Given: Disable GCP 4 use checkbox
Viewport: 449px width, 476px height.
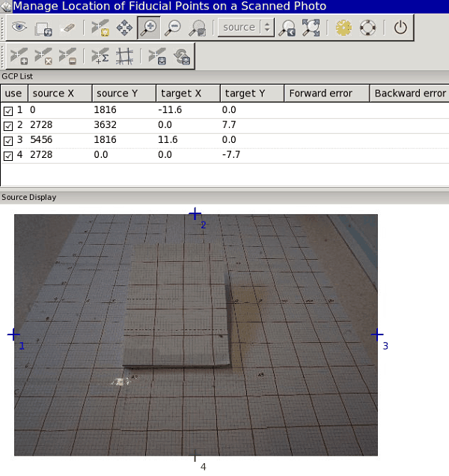Looking at the screenshot, I should click(x=8, y=156).
